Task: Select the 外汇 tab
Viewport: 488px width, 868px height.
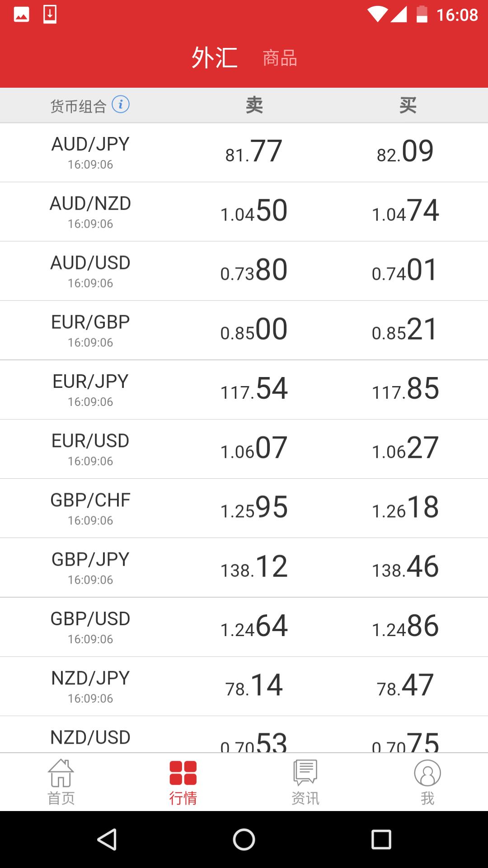Action: 214,58
